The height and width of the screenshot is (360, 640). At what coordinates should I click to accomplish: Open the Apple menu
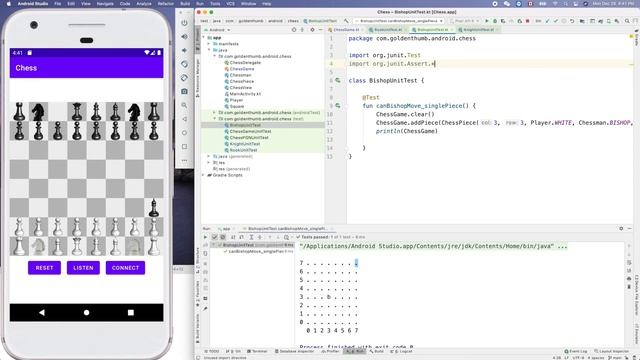[x=8, y=4]
